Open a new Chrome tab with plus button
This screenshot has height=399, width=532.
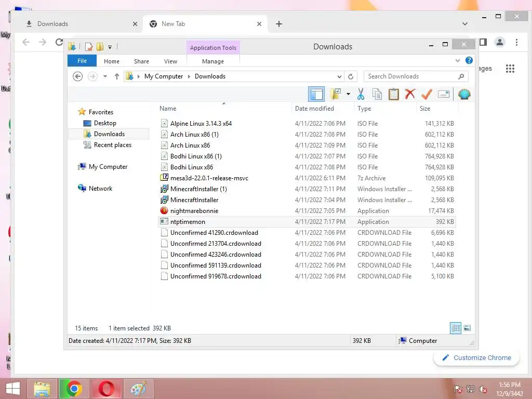pos(279,24)
